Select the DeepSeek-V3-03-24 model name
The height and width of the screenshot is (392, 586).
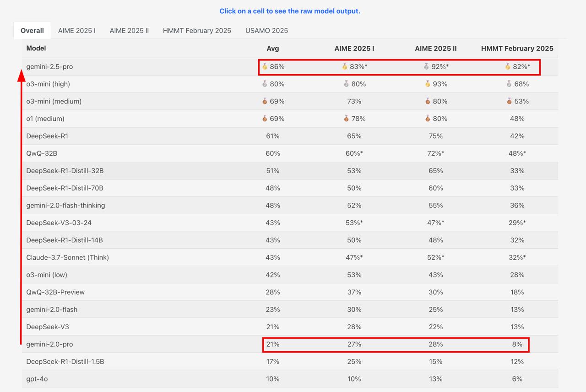pyautogui.click(x=59, y=223)
